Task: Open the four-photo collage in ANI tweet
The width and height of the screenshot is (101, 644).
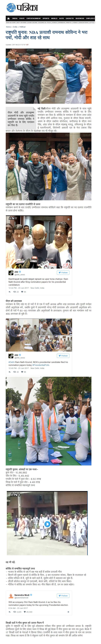Action: [39, 335]
